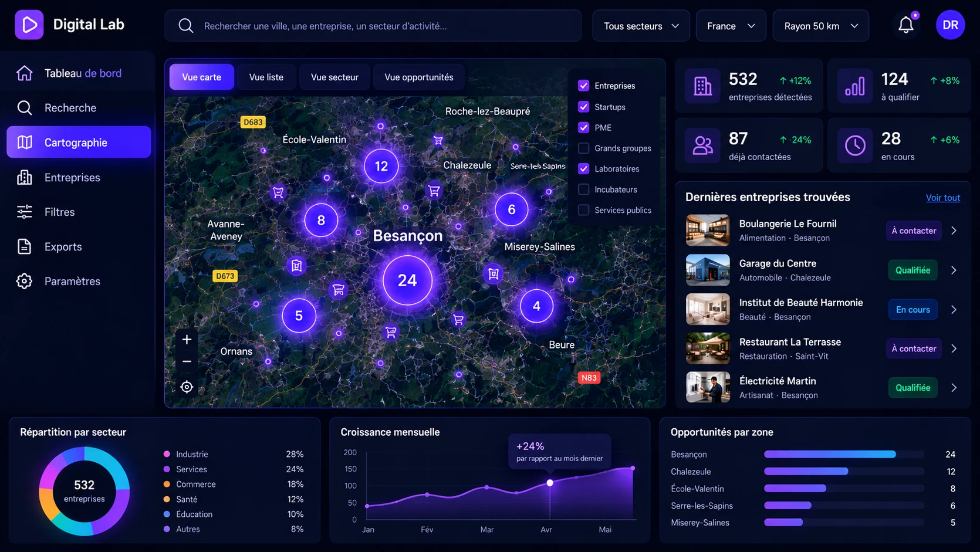Switch to Vue secteur tab

[x=334, y=77]
